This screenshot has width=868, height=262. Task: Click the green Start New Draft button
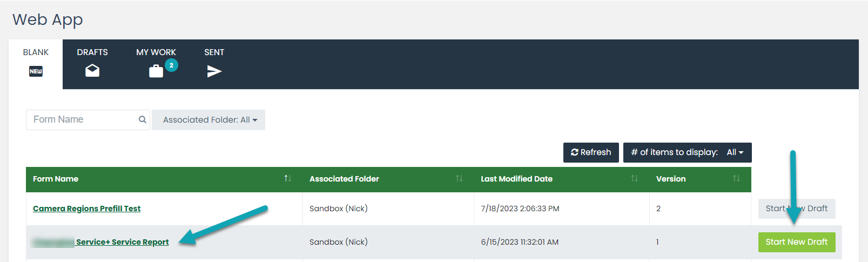click(797, 242)
